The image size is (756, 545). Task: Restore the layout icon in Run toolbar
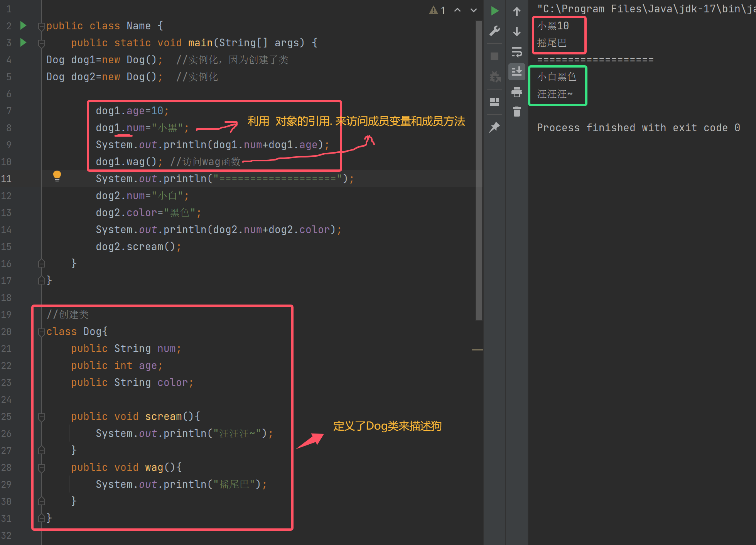[x=494, y=102]
